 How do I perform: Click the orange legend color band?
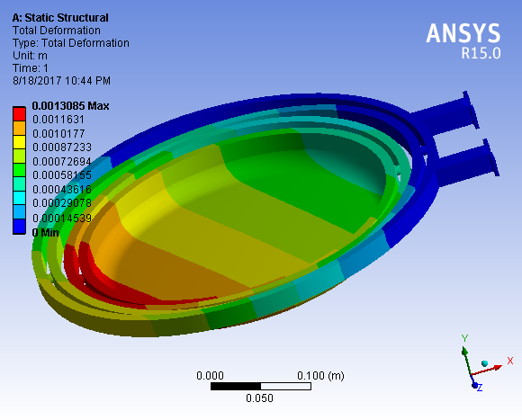tap(19, 128)
